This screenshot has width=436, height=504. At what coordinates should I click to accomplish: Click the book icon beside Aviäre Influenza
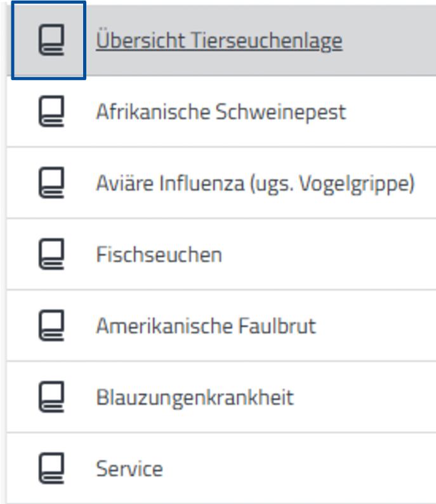click(51, 184)
